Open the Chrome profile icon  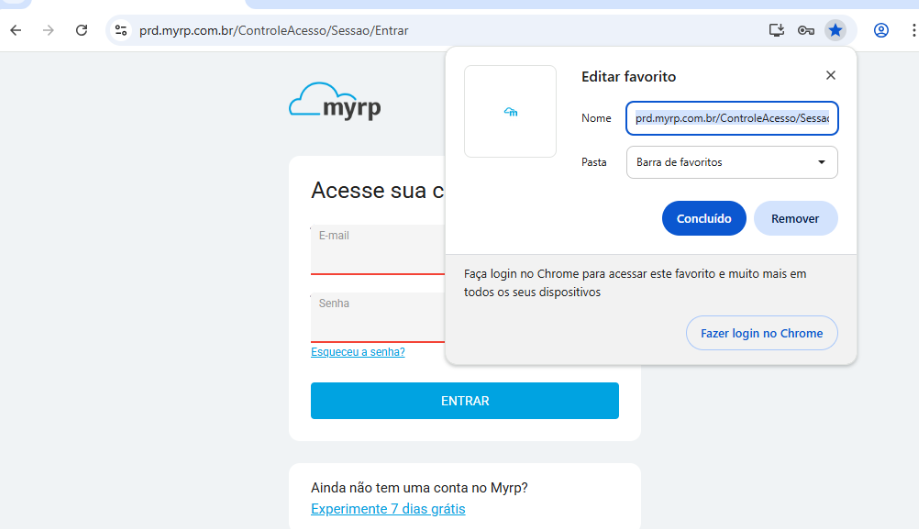tap(881, 30)
